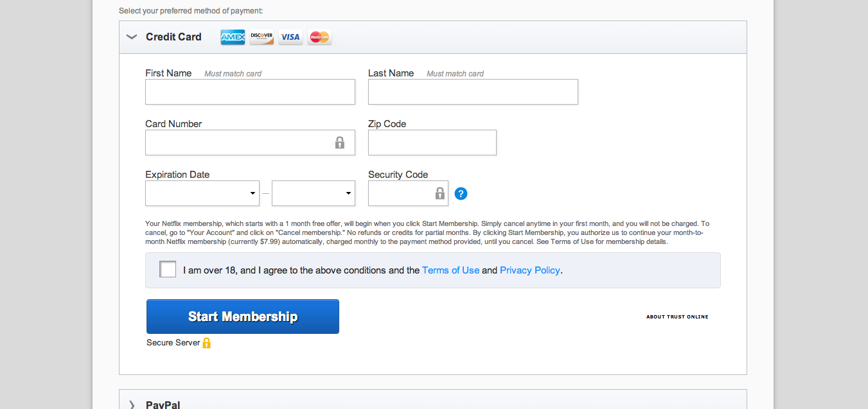Open the Terms of Use link
Viewport: 868px width, 409px height.
(x=450, y=270)
